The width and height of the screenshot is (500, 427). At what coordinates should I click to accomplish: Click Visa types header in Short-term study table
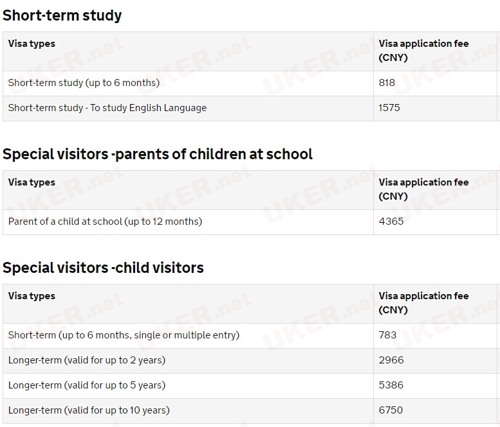[x=32, y=44]
